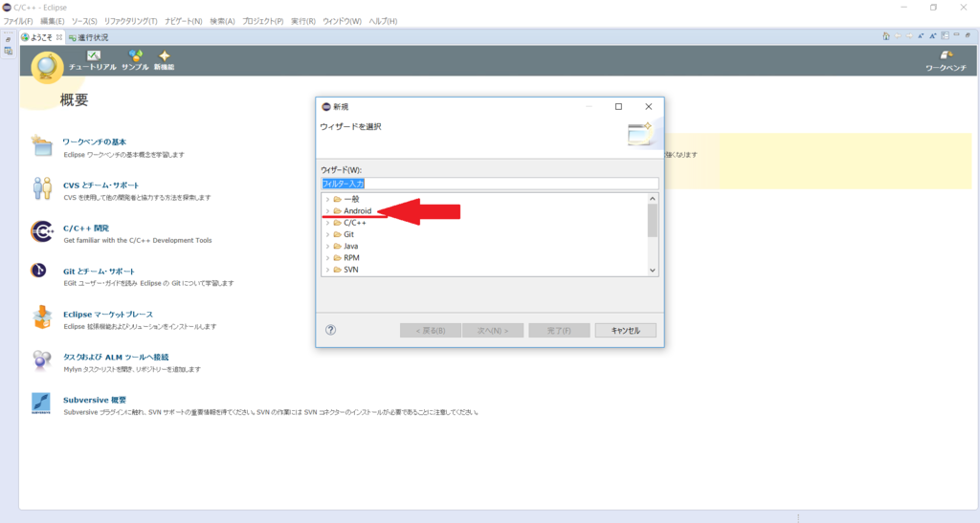The width and height of the screenshot is (980, 523).
Task: Click the Git team support icon
Action: point(38,271)
